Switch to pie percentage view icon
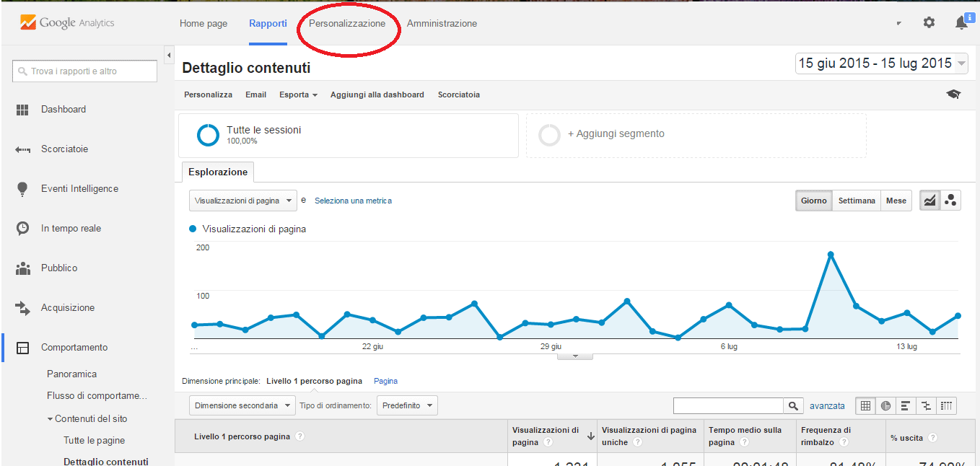This screenshot has height=466, width=980. pos(885,406)
